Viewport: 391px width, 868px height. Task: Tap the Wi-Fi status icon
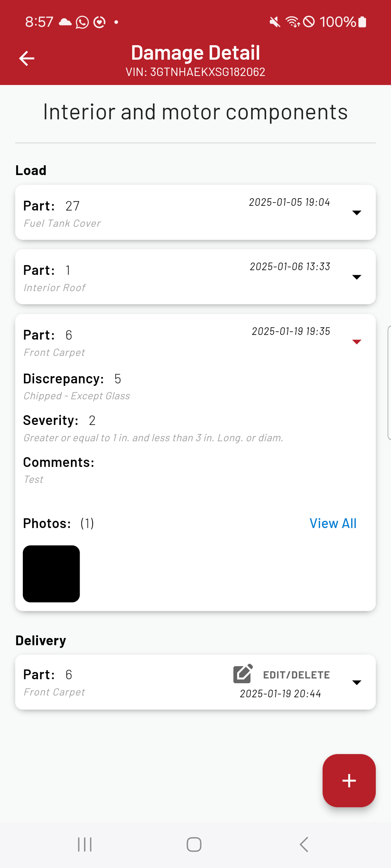(293, 22)
